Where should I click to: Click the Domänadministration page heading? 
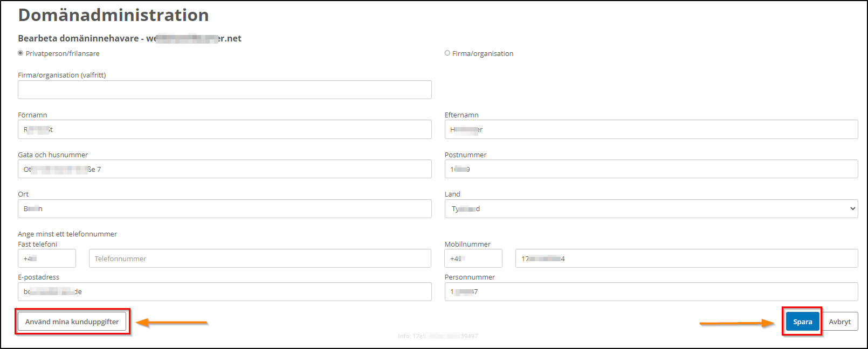pos(114,15)
